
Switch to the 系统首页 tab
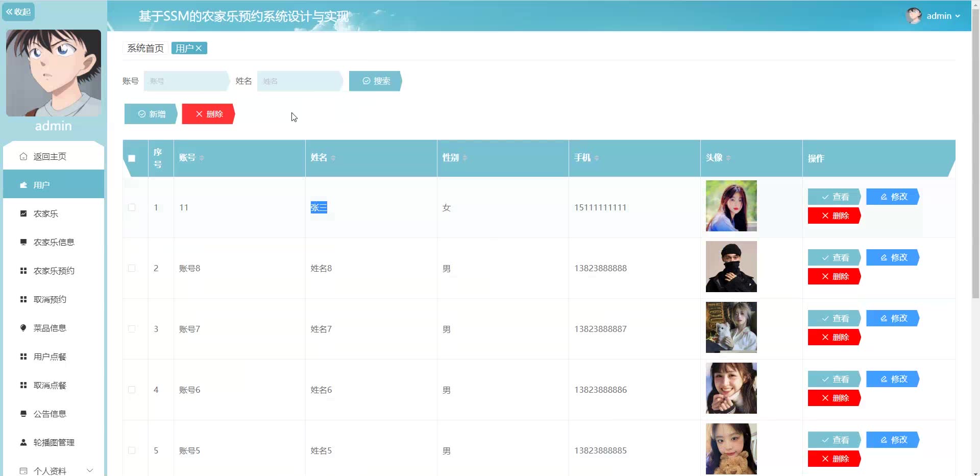(x=145, y=48)
